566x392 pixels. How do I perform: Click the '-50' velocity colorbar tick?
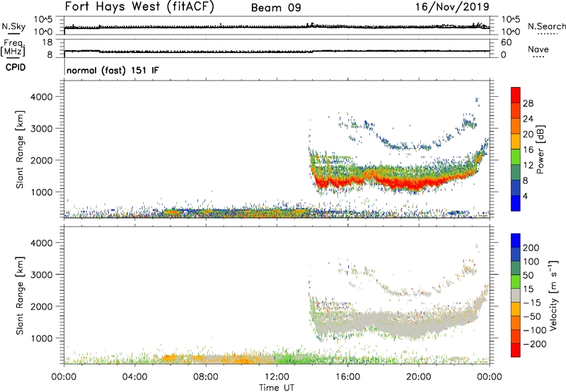click(x=532, y=316)
